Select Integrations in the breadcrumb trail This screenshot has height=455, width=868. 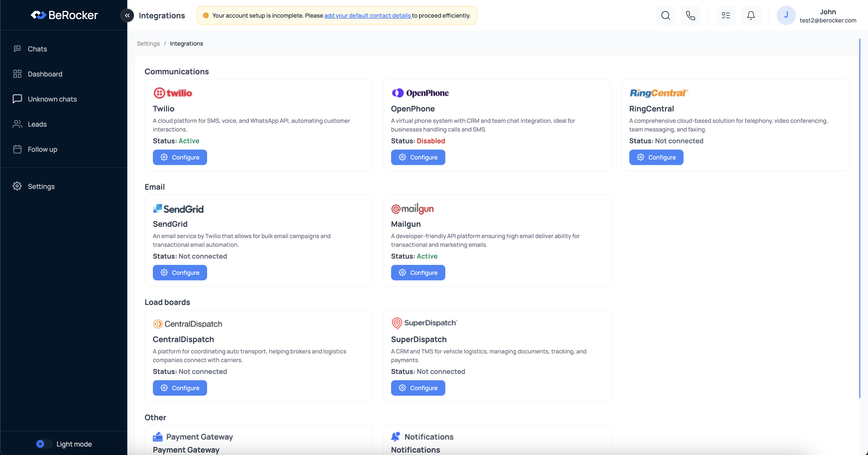pos(186,43)
